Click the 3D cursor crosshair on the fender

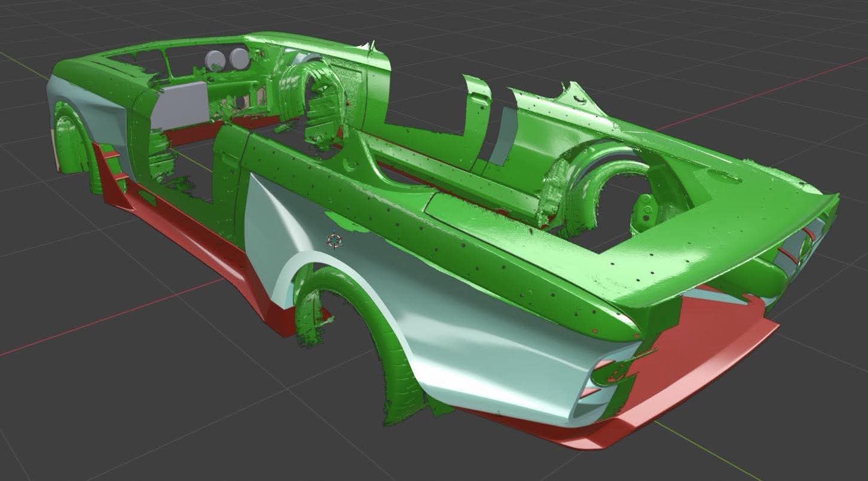point(334,241)
